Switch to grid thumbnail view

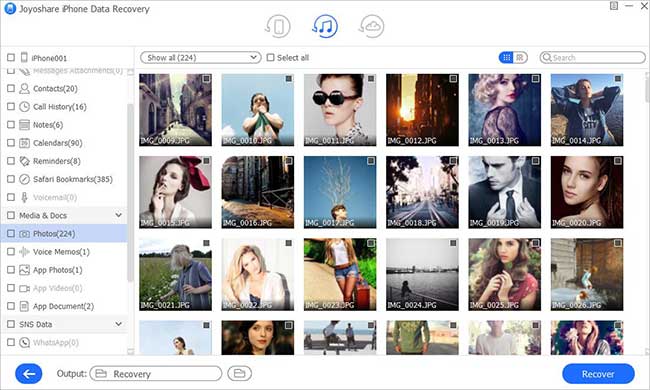click(506, 58)
